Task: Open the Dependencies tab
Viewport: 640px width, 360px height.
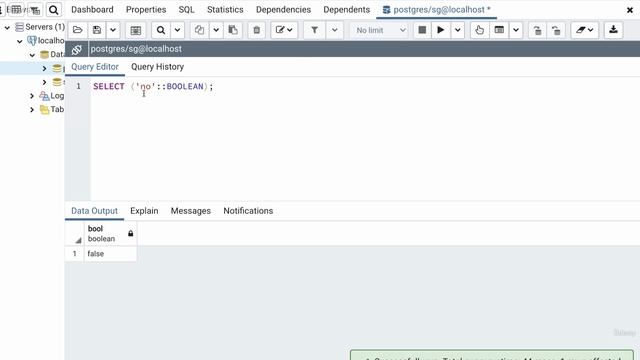Action: [x=283, y=9]
